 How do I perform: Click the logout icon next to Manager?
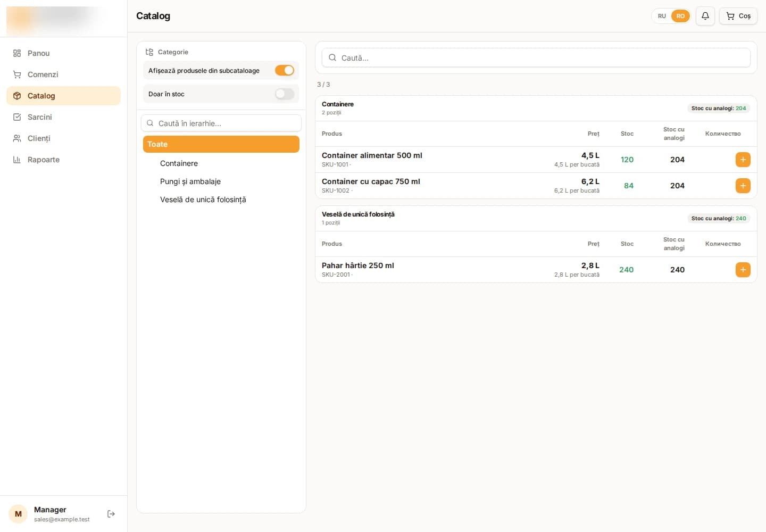pos(111,514)
